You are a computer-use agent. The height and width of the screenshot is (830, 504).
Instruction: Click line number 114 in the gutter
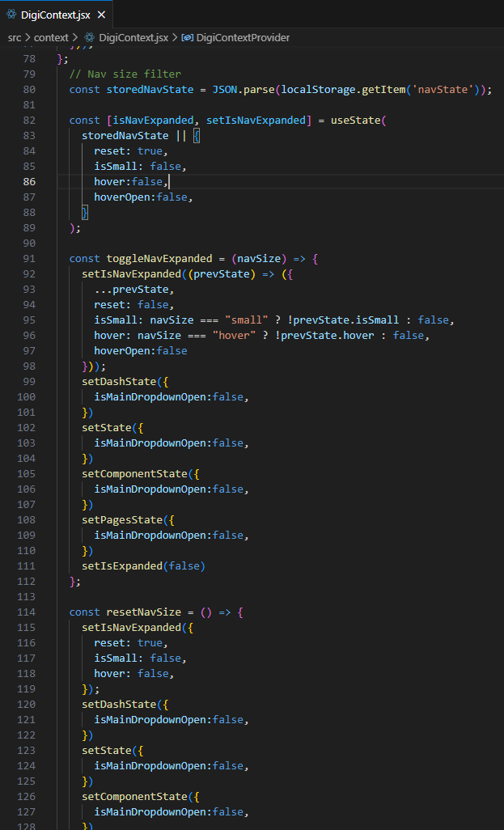click(27, 612)
